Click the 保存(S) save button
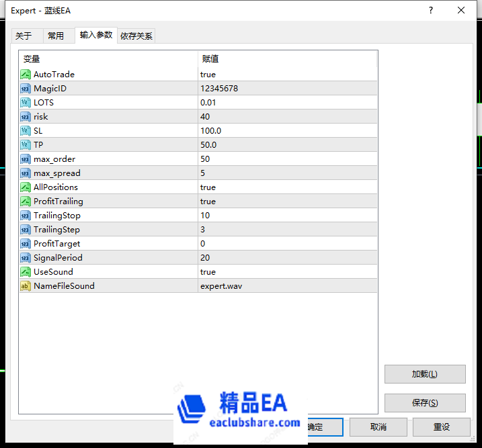 (x=425, y=403)
